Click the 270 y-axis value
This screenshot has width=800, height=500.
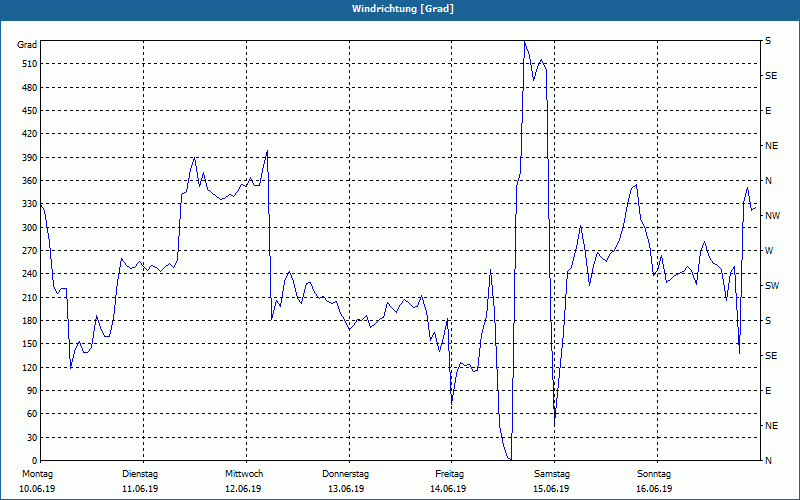[x=30, y=251]
